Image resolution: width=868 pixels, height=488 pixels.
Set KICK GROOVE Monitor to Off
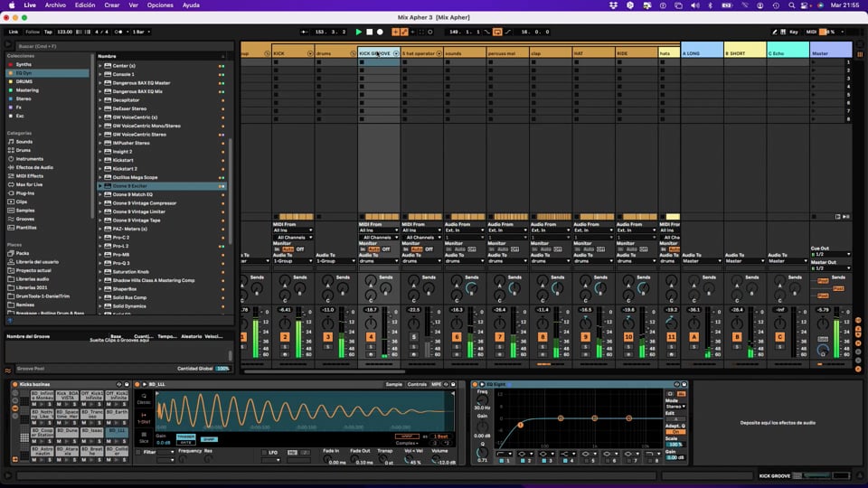point(386,249)
